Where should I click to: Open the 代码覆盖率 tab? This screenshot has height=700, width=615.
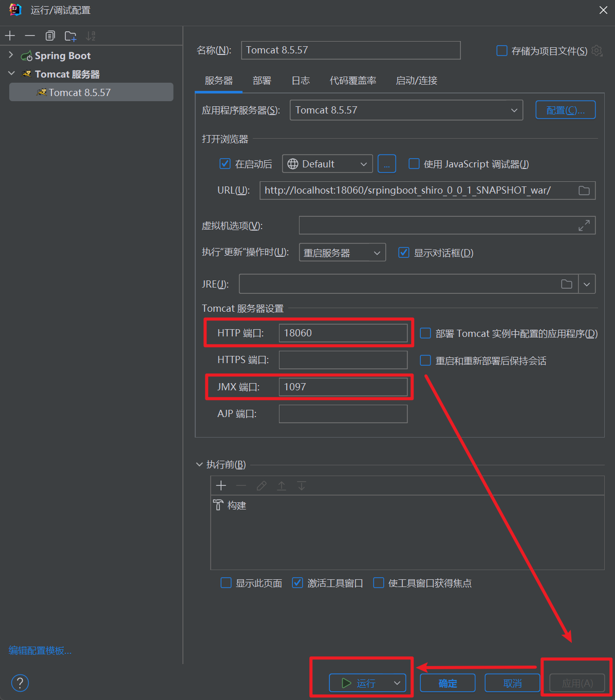click(x=353, y=81)
